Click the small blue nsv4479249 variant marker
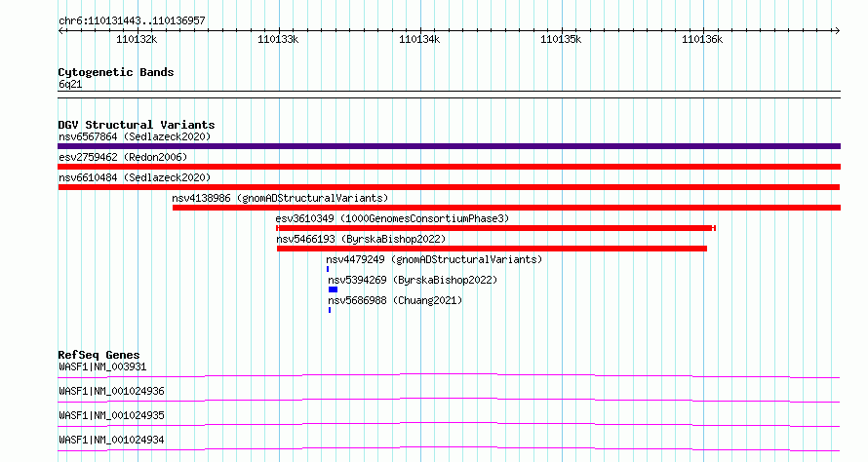 click(328, 269)
